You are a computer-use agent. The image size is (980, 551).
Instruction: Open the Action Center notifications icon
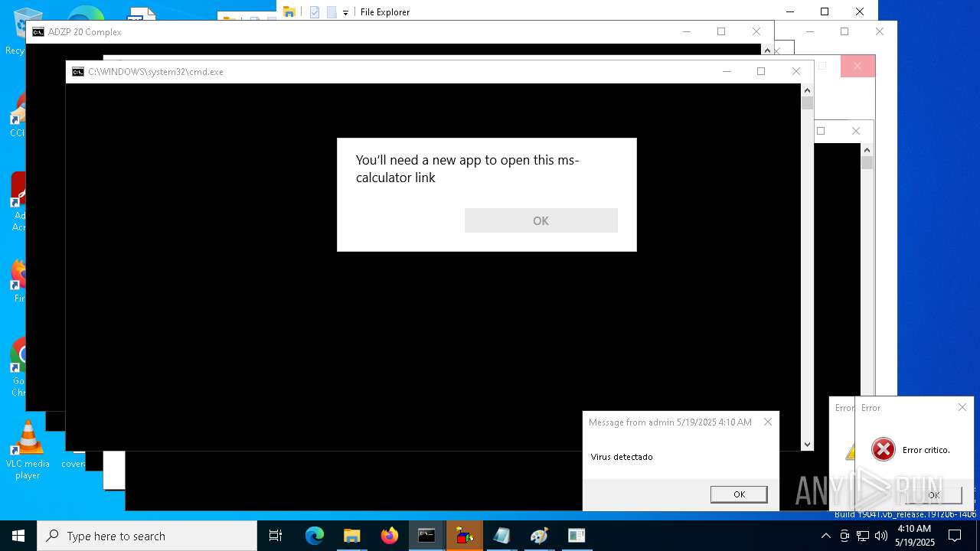click(x=955, y=536)
